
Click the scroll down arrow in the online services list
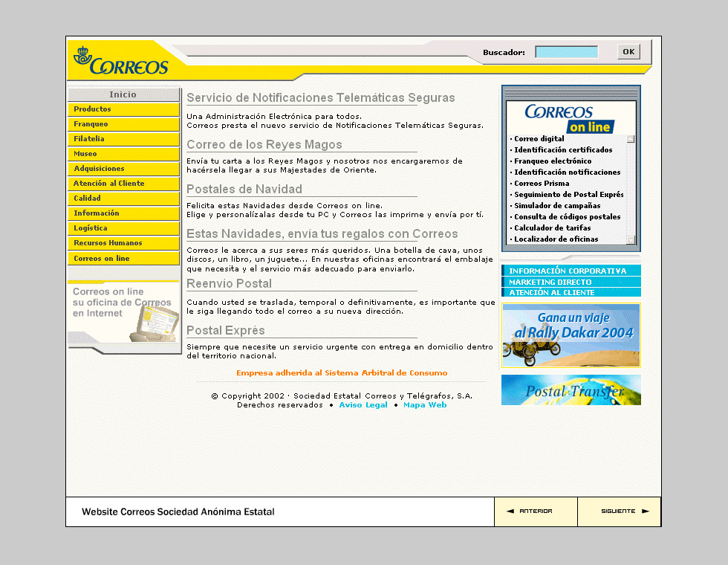coord(631,239)
